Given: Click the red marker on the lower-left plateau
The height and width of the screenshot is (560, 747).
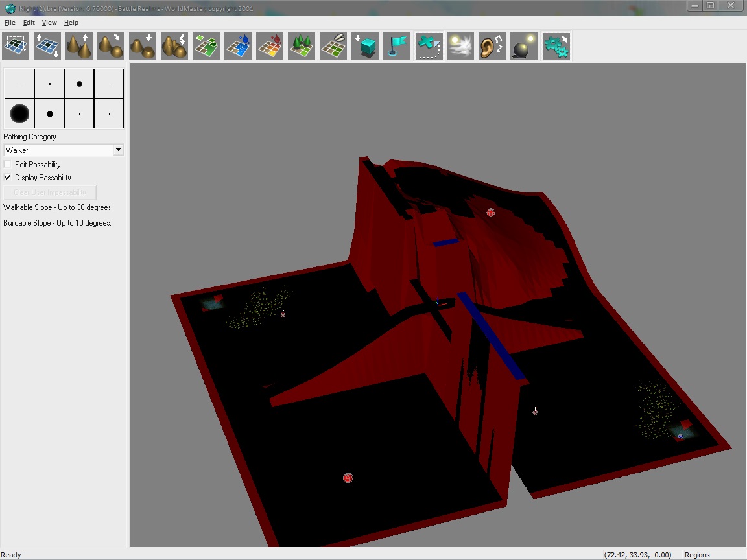Looking at the screenshot, I should (348, 478).
